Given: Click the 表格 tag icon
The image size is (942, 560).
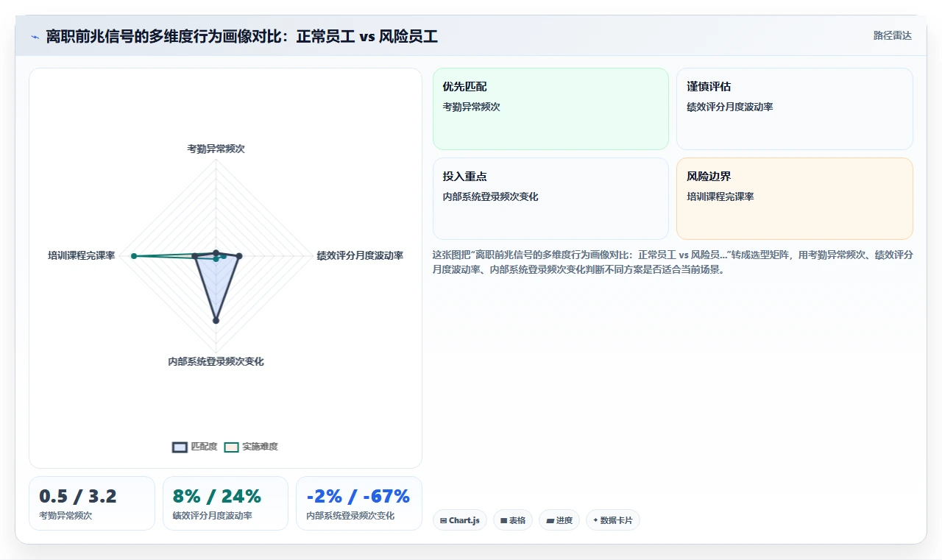Looking at the screenshot, I should [x=503, y=520].
